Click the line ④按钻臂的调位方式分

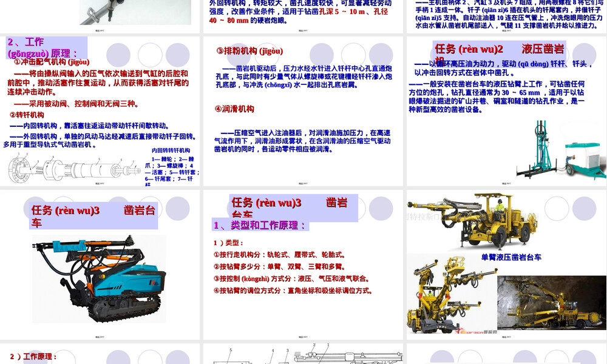pyautogui.click(x=293, y=291)
